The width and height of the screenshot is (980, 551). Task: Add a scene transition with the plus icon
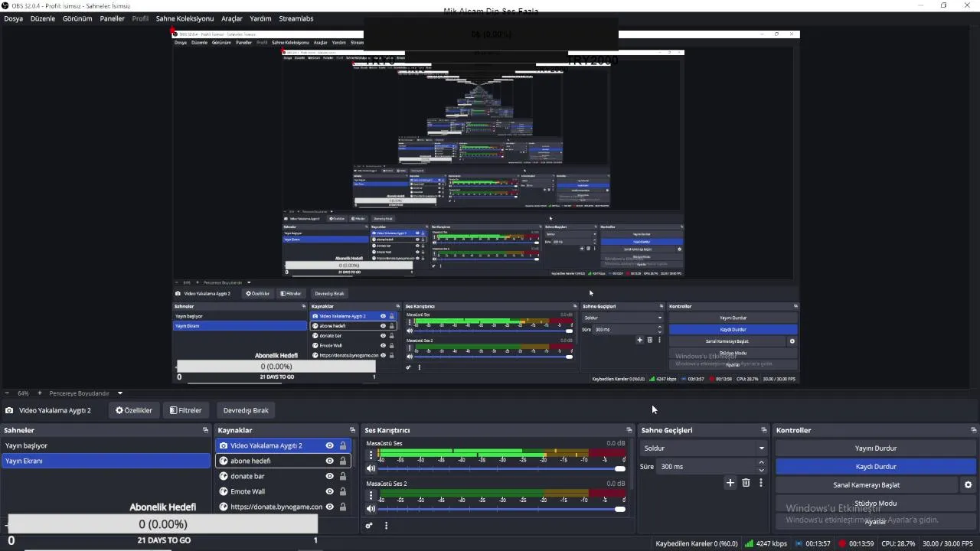730,483
